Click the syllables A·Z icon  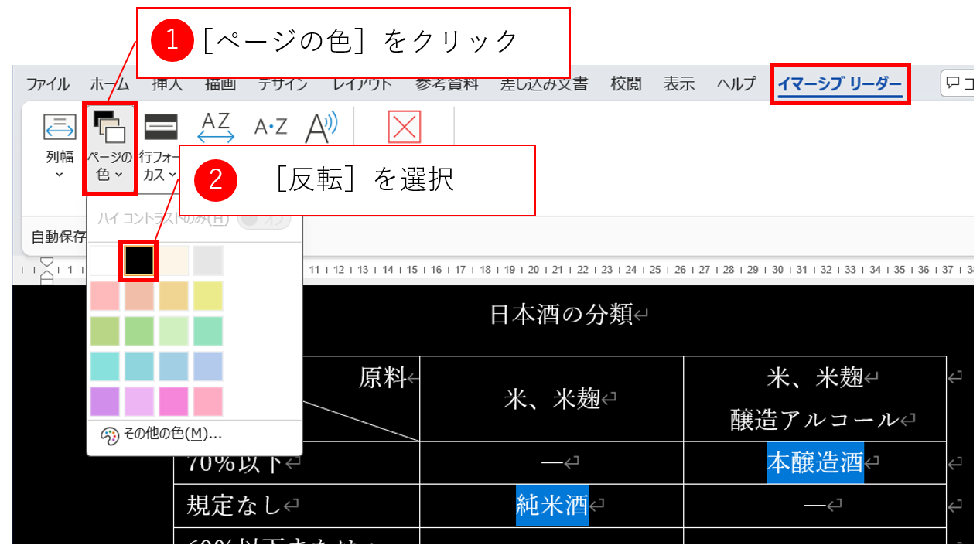(x=271, y=128)
